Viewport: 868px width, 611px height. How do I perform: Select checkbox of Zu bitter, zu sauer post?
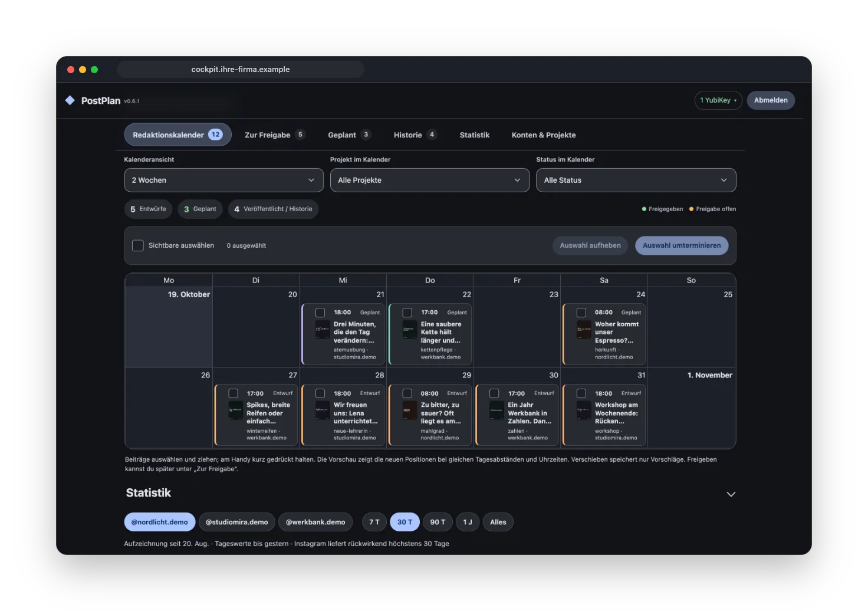click(407, 393)
